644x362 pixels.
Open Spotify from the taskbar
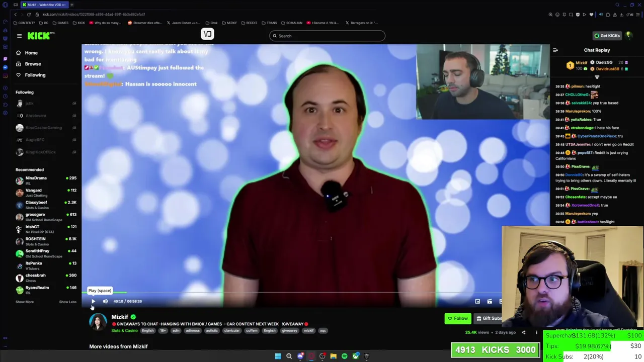pos(344,356)
